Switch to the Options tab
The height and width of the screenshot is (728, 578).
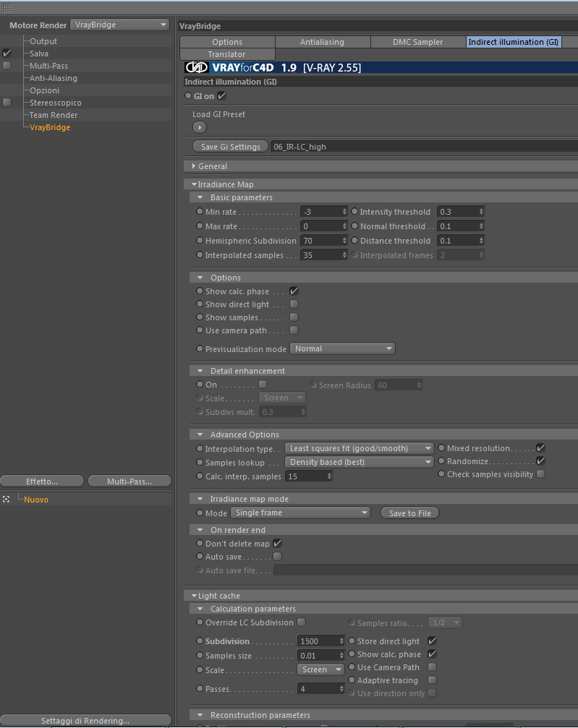(x=227, y=42)
